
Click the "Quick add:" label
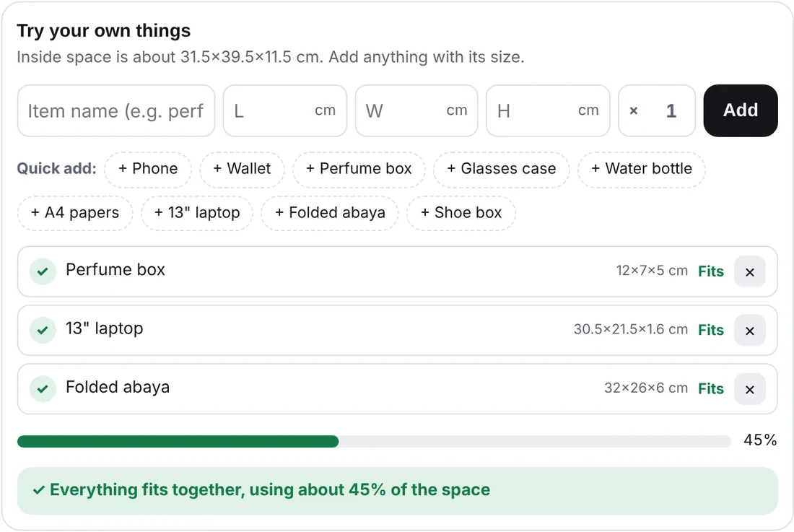[x=57, y=169]
